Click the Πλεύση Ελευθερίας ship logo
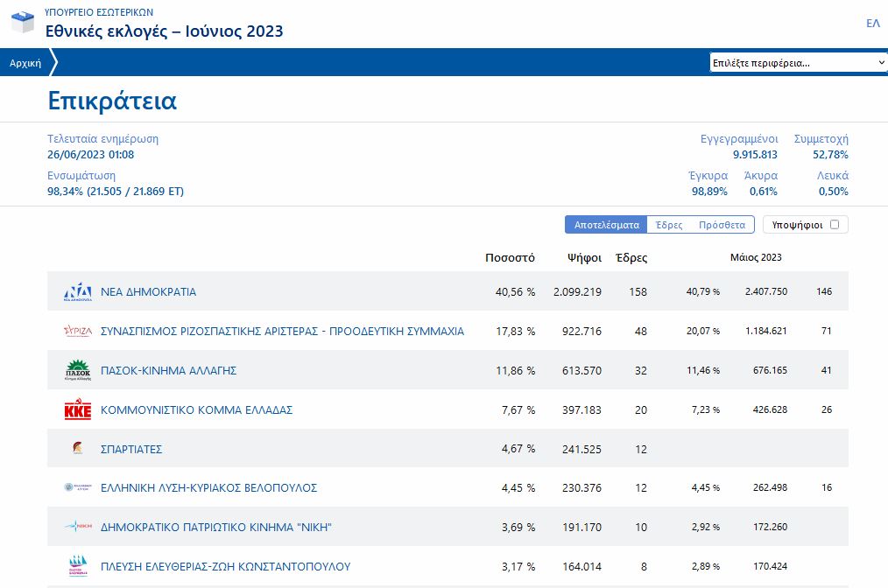The height and width of the screenshot is (588, 888). tap(78, 566)
